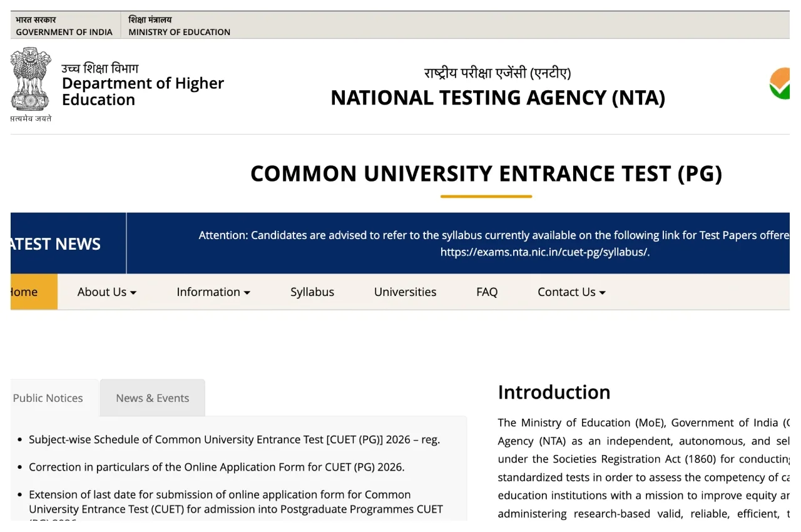Expand the About Us dropdown menu
Viewport: 801px width, 532px height.
pos(106,292)
